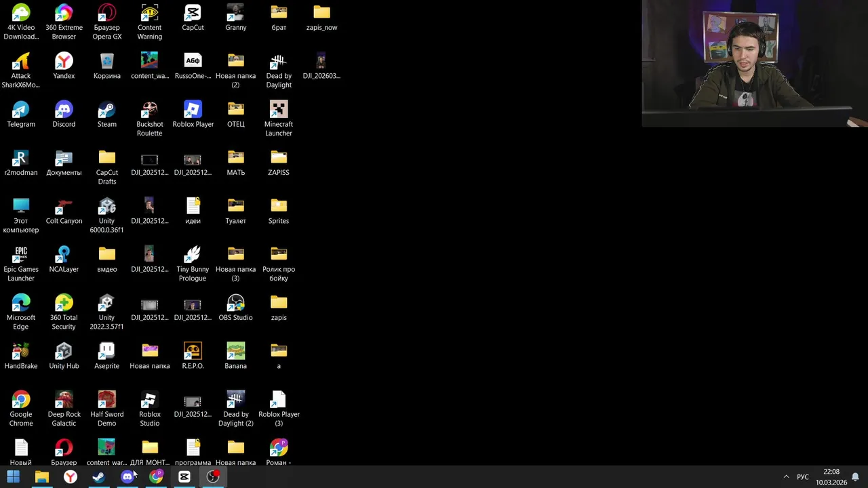Image resolution: width=868 pixels, height=488 pixels.
Task: Open 360 Total Security
Action: pos(64,312)
